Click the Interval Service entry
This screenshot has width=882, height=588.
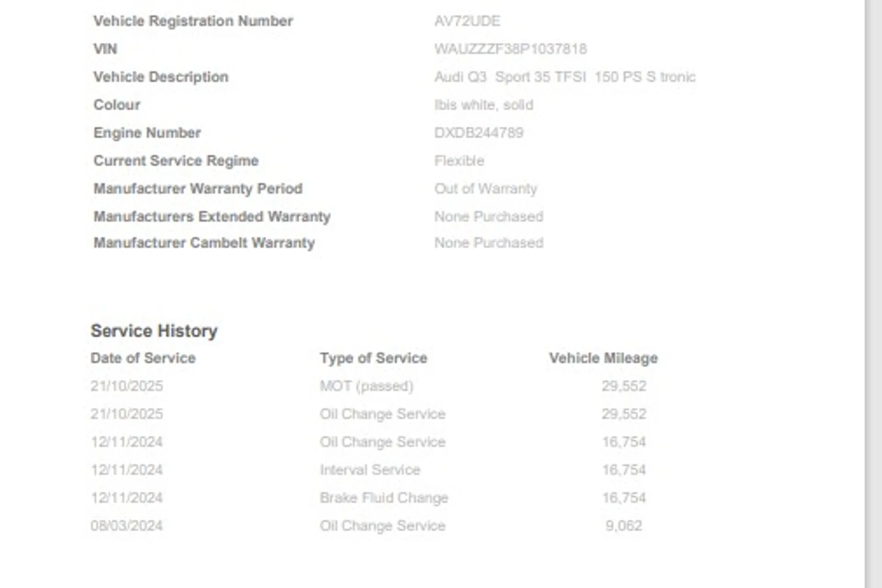click(370, 470)
